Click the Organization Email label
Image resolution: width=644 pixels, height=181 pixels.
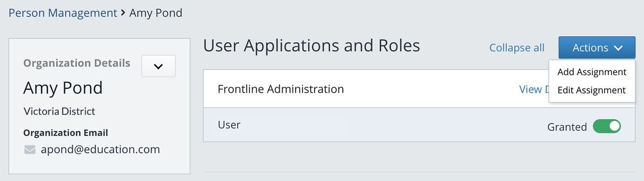pos(65,133)
